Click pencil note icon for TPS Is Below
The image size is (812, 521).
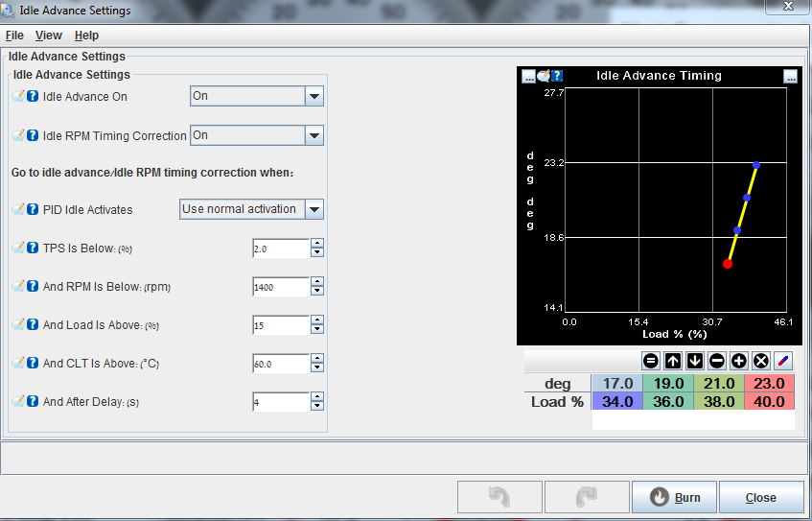[x=18, y=248]
